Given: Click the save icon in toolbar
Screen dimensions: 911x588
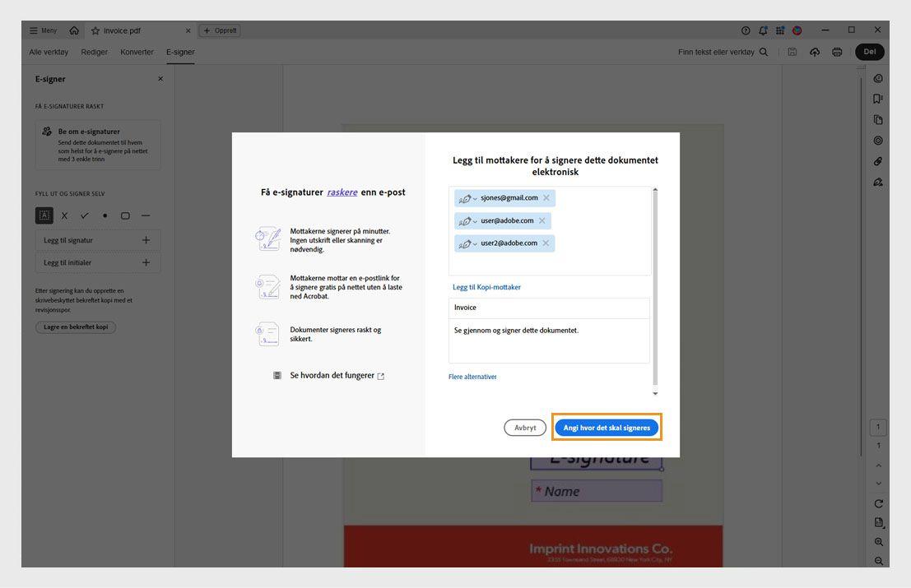Looking at the screenshot, I should [x=792, y=53].
